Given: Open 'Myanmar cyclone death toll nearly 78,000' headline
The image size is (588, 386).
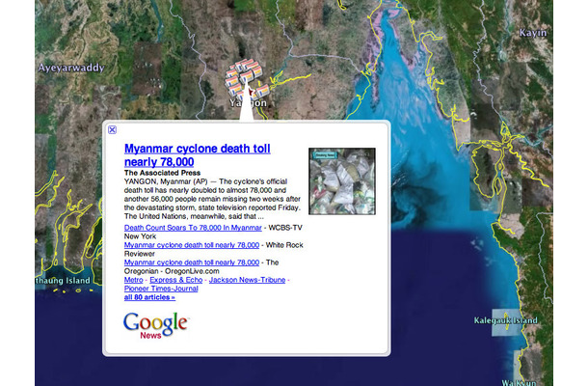Looking at the screenshot, I should [198, 155].
